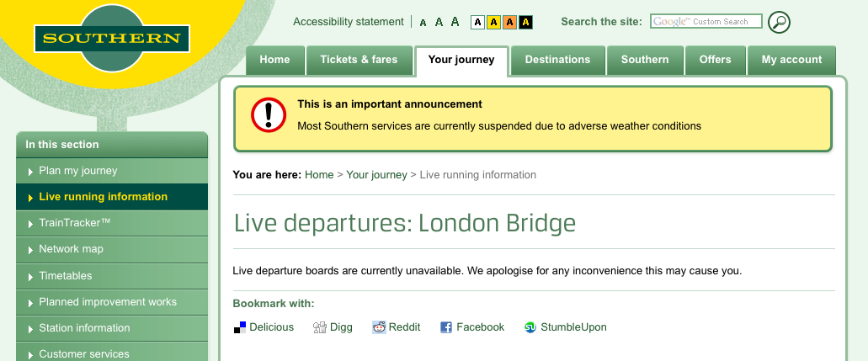Choose the black background contrast swatch
The image size is (868, 361).
coord(525,22)
